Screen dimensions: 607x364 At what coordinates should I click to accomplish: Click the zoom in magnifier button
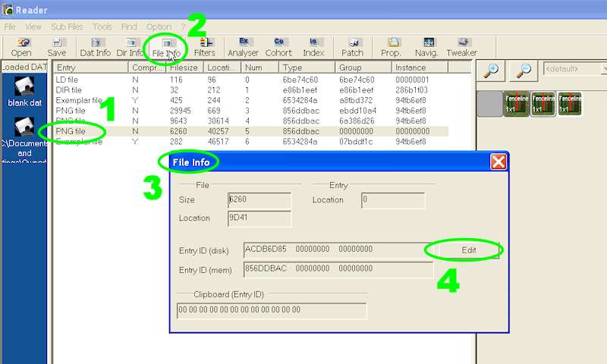pos(491,71)
